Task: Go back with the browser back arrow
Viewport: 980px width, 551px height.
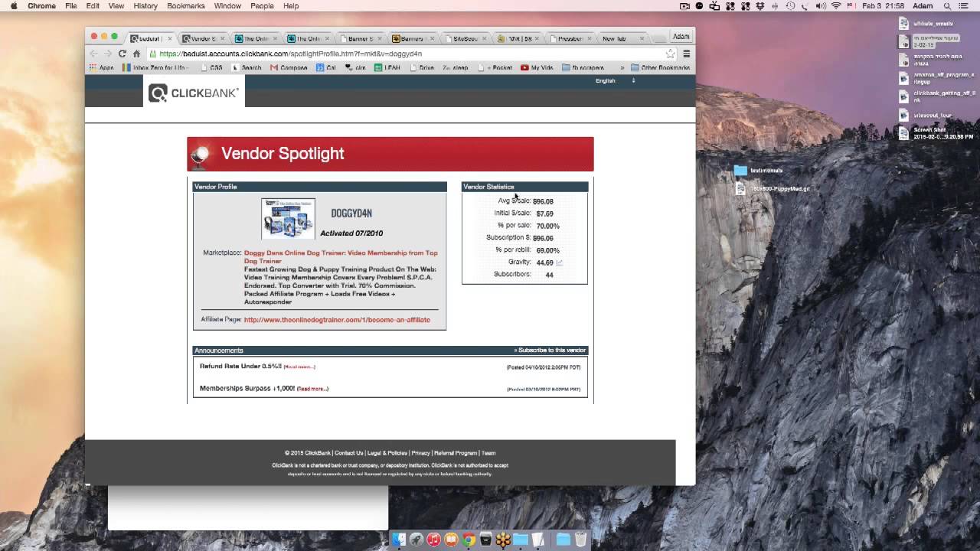Action: pos(93,54)
